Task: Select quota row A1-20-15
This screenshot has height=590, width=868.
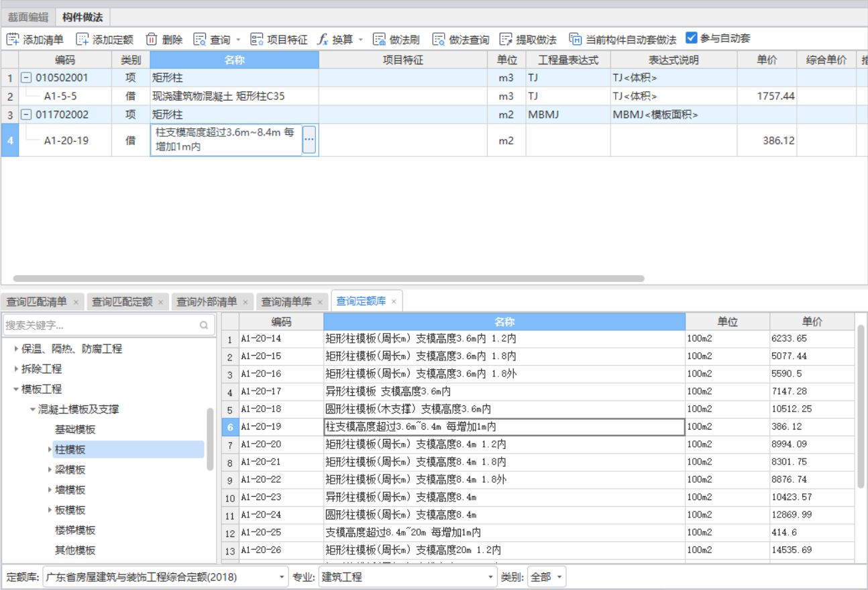Action: [x=538, y=356]
